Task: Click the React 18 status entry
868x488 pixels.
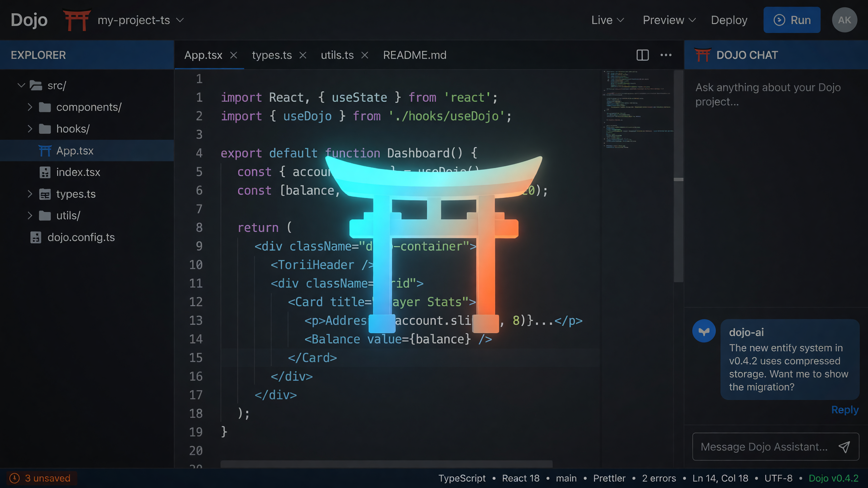Action: 521,478
